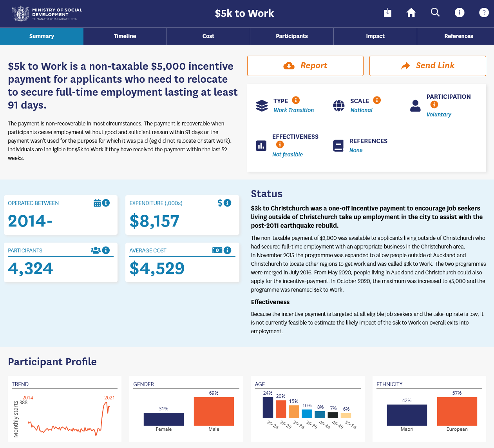Click info icon next to SCALE
494x448 pixels.
pos(377,100)
